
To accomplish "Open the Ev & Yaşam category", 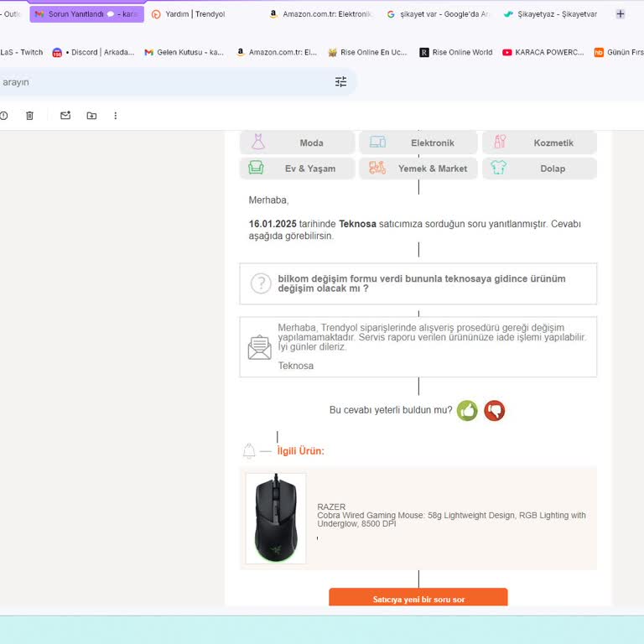I will tap(298, 169).
